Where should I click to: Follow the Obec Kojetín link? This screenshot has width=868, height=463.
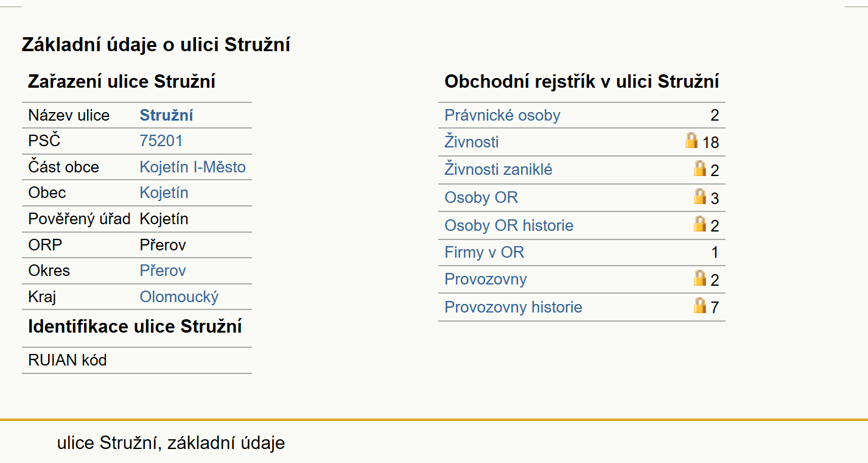point(164,193)
